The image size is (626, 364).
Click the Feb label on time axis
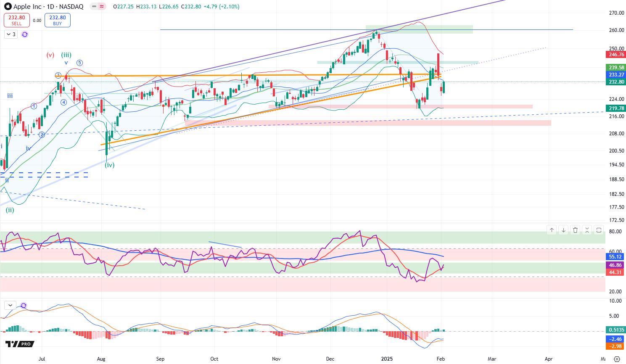coord(441,359)
